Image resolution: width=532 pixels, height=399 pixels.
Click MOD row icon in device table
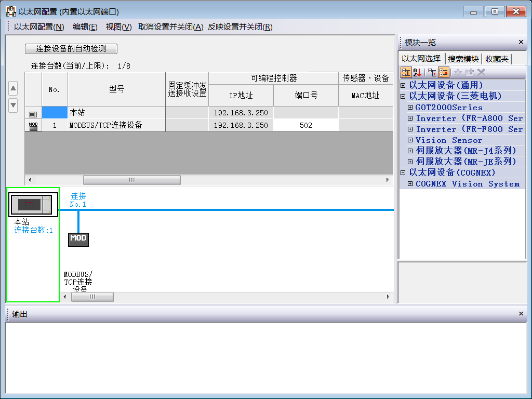tap(33, 125)
